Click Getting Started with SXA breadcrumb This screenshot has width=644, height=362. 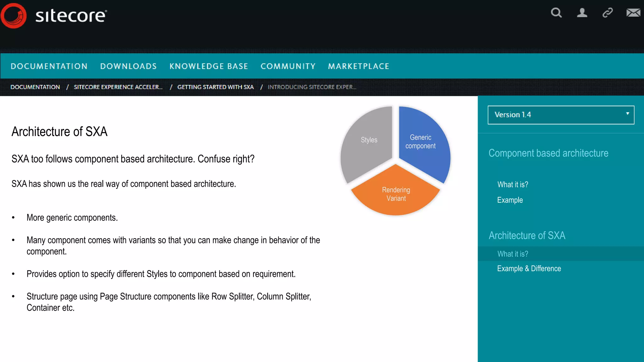click(215, 87)
